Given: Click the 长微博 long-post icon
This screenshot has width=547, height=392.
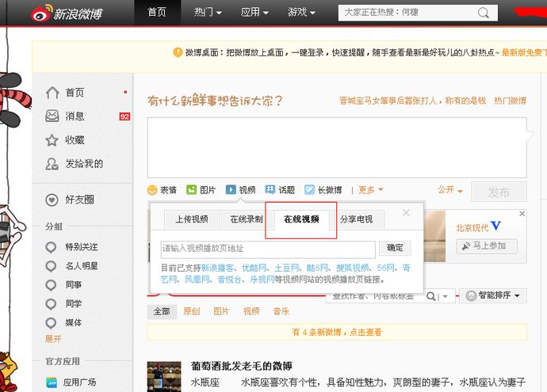Looking at the screenshot, I should 309,190.
